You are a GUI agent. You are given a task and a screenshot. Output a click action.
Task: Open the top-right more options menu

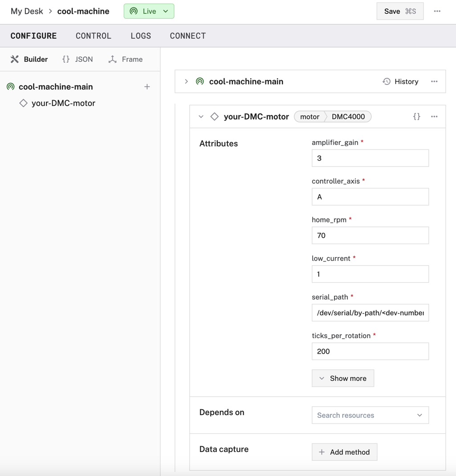437,11
